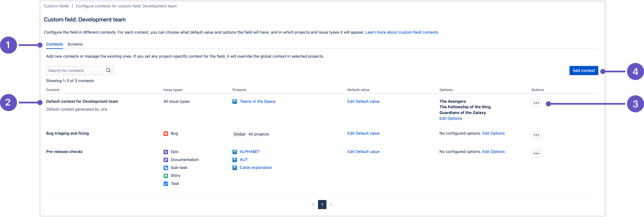
Task: Click Showing 1-3 of 3 contexts text
Action: point(70,81)
